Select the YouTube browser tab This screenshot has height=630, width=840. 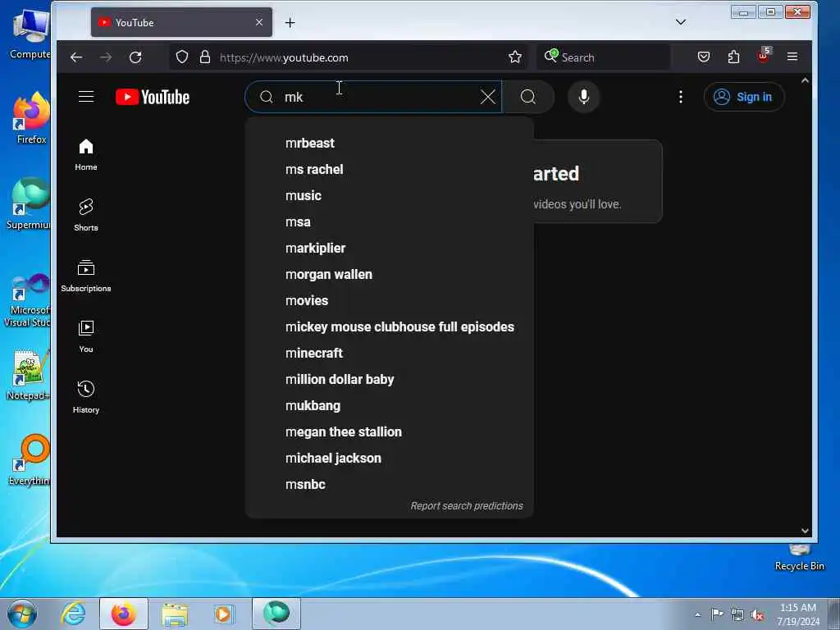coord(181,22)
